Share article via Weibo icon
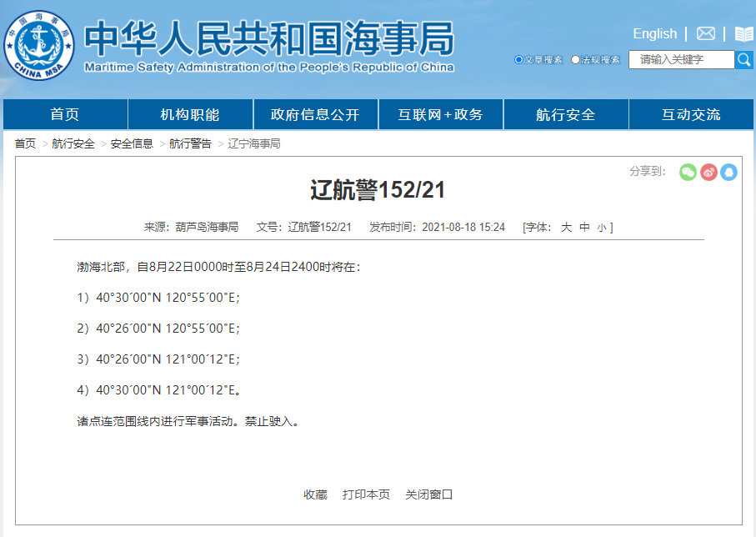The width and height of the screenshot is (756, 537). click(x=709, y=173)
